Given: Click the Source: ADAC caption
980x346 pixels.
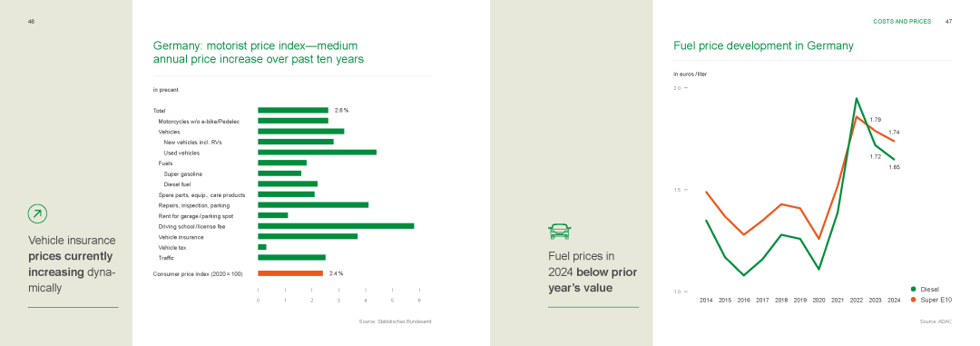Looking at the screenshot, I should [x=936, y=321].
